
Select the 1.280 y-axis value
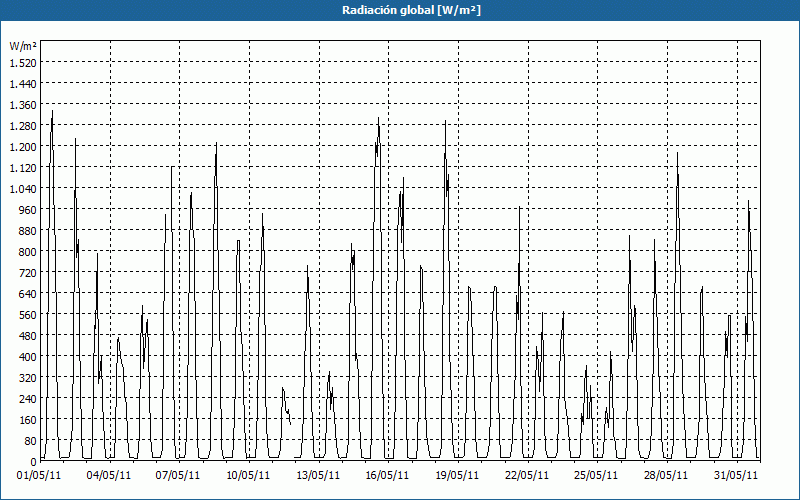point(23,126)
